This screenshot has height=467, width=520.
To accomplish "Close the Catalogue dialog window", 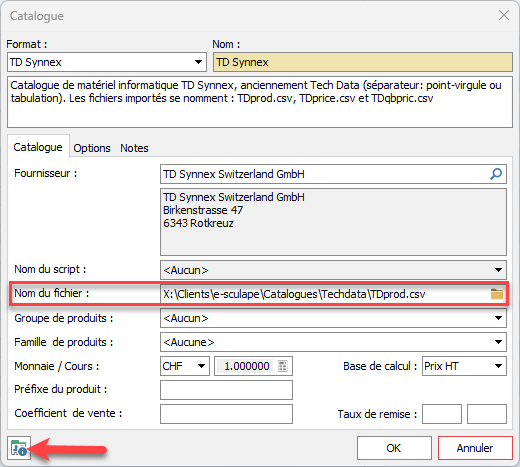I will pos(504,15).
